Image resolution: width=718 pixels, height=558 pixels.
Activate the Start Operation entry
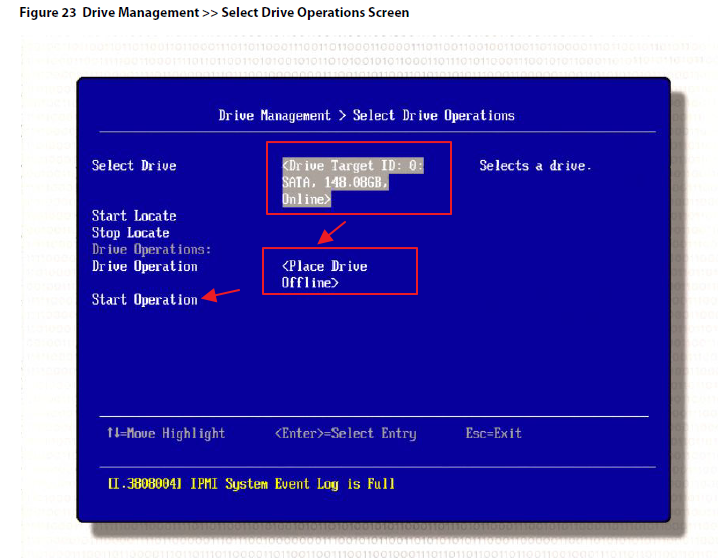145,299
